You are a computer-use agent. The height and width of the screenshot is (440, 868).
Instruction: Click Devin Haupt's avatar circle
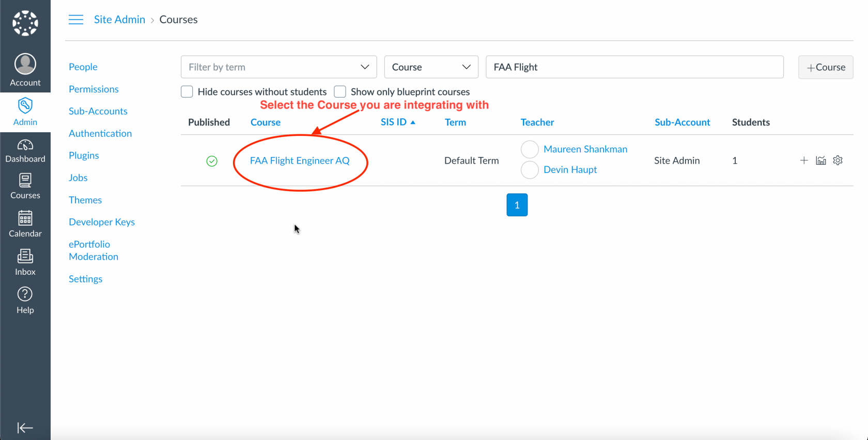530,170
